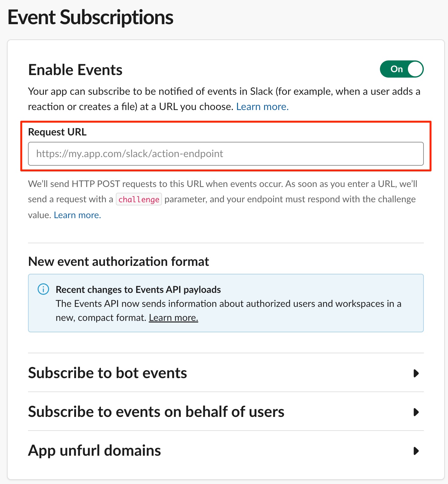Open Learn more link after 'URL you choose'
This screenshot has height=484, width=448.
tap(262, 107)
